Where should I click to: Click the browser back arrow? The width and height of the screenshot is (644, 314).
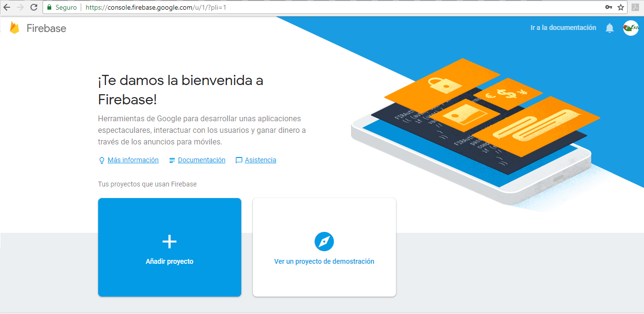point(7,7)
